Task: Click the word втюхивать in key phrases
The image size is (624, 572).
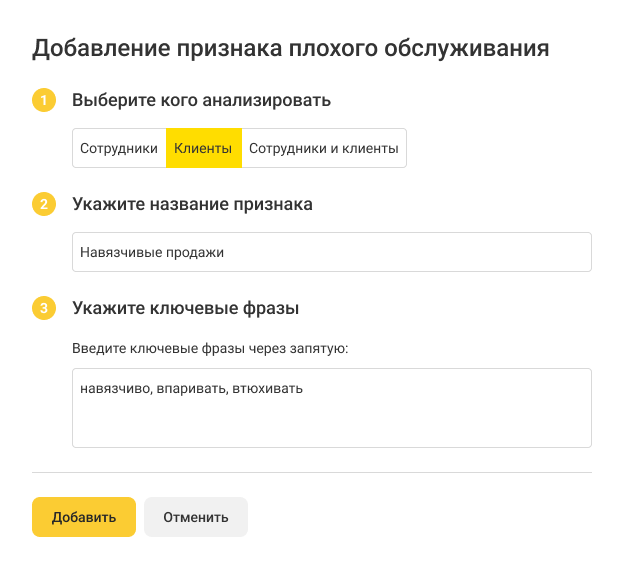Action: click(267, 389)
